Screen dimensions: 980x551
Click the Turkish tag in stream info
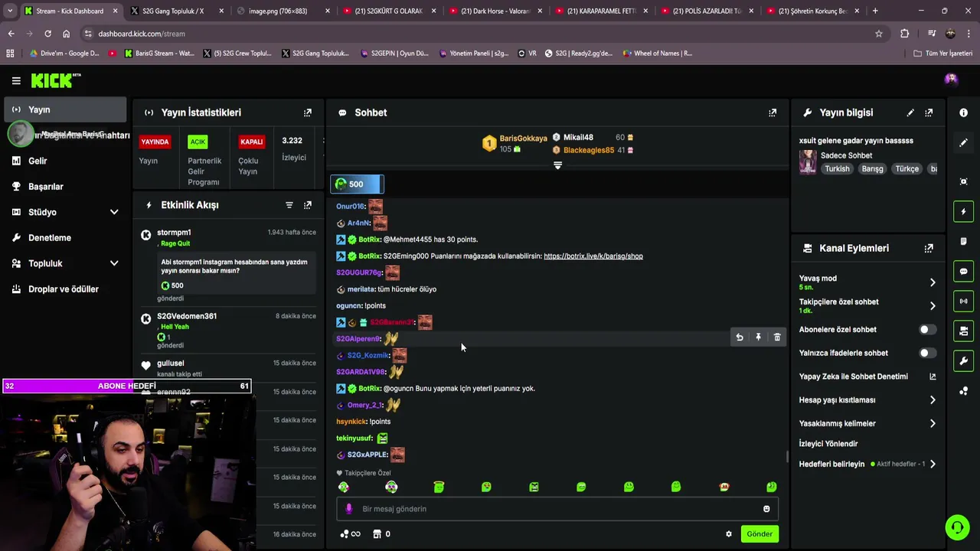coord(837,169)
